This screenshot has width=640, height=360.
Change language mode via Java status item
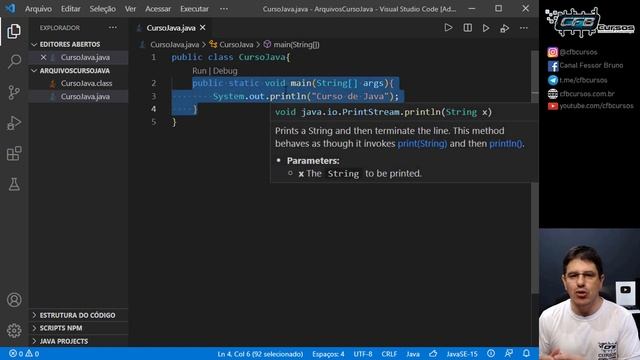413,354
